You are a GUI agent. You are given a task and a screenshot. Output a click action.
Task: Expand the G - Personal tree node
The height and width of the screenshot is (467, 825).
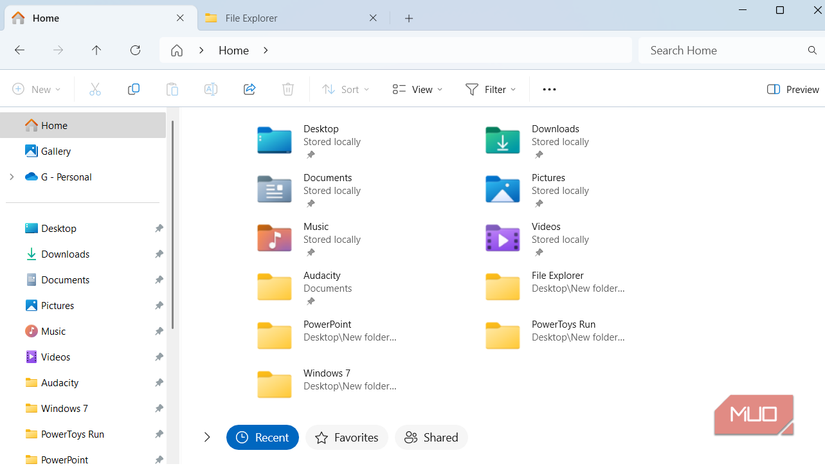click(11, 177)
